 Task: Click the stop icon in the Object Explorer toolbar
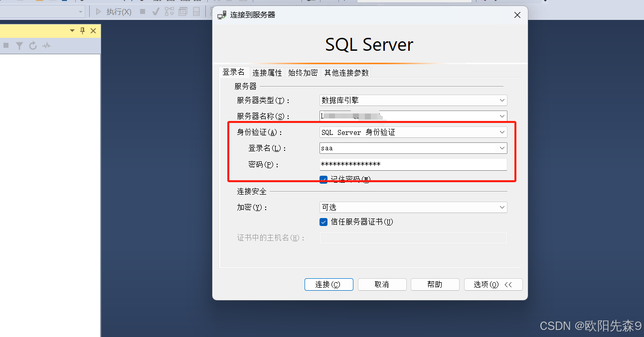pyautogui.click(x=6, y=46)
